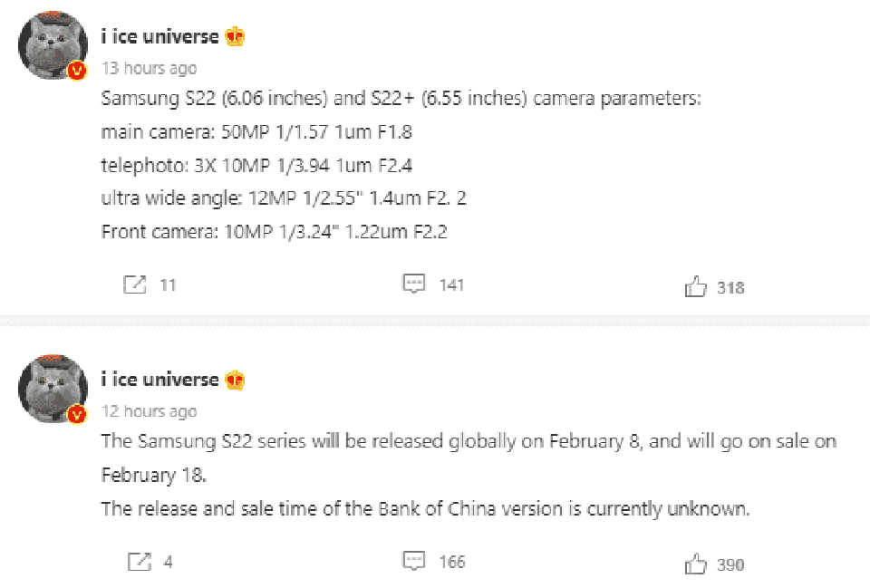Click the verified badge on the second avatar

coord(77,416)
